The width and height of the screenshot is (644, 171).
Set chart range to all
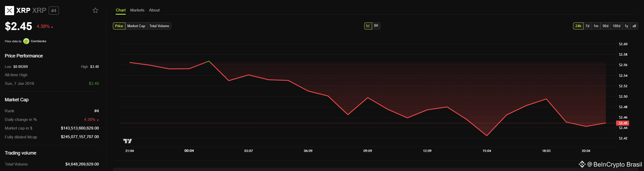[634, 26]
